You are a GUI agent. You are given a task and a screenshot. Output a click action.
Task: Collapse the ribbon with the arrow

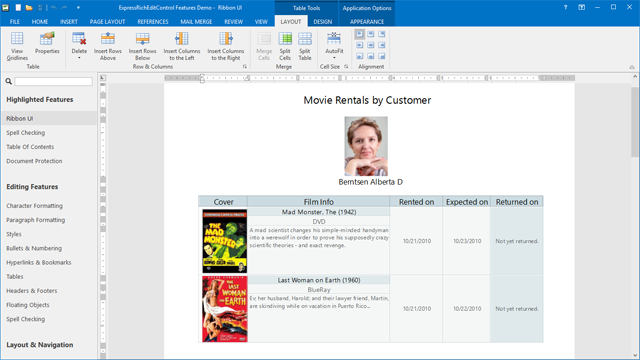tap(632, 67)
